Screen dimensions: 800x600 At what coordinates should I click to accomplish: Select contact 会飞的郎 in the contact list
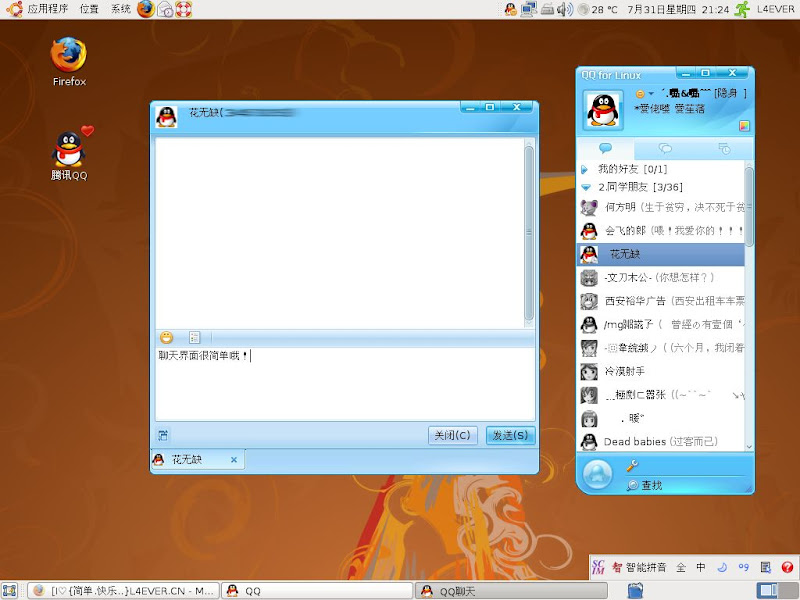click(661, 231)
